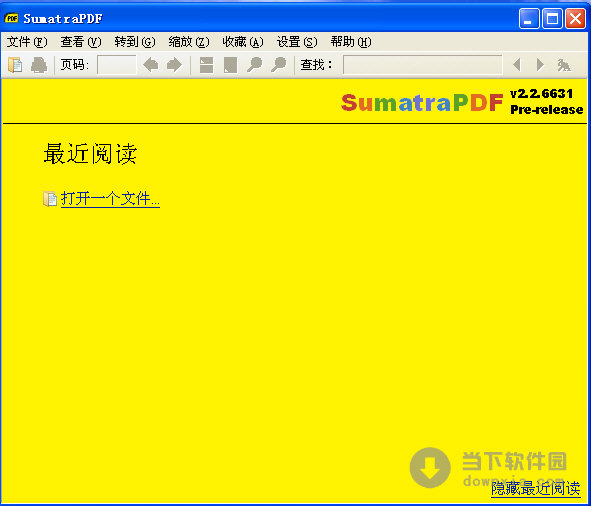Click the Find next triangle icon
Screen dimensions: 591x506
540,65
